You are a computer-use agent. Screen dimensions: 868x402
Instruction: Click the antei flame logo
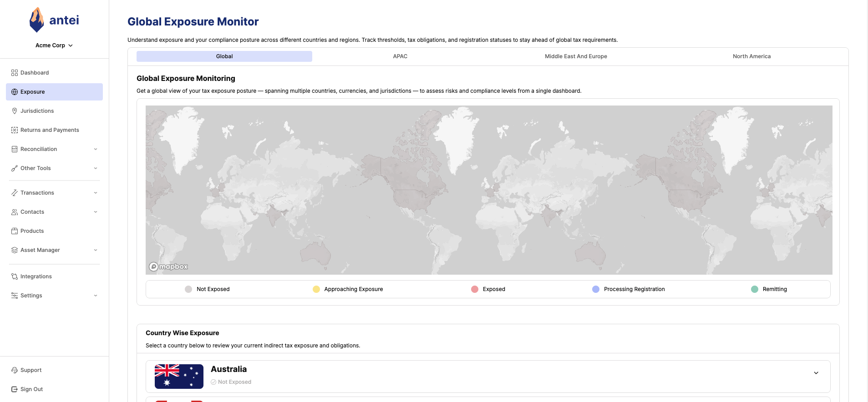tap(36, 20)
